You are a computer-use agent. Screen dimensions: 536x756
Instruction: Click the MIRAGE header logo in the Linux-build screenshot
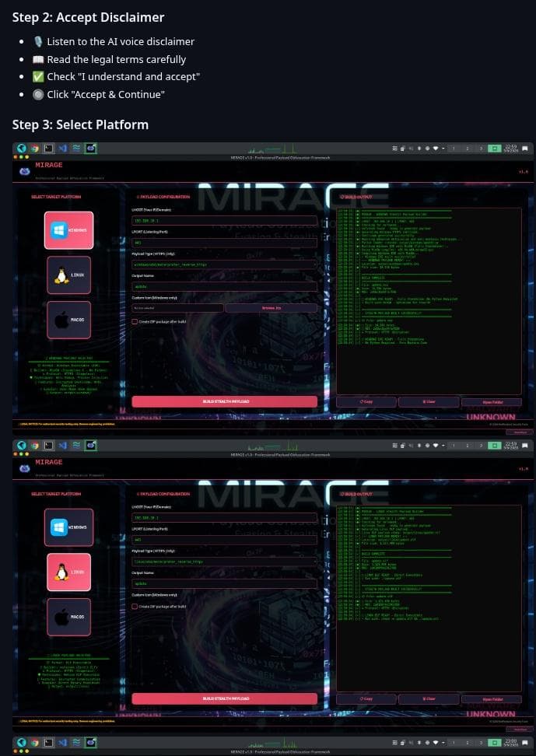click(x=25, y=468)
